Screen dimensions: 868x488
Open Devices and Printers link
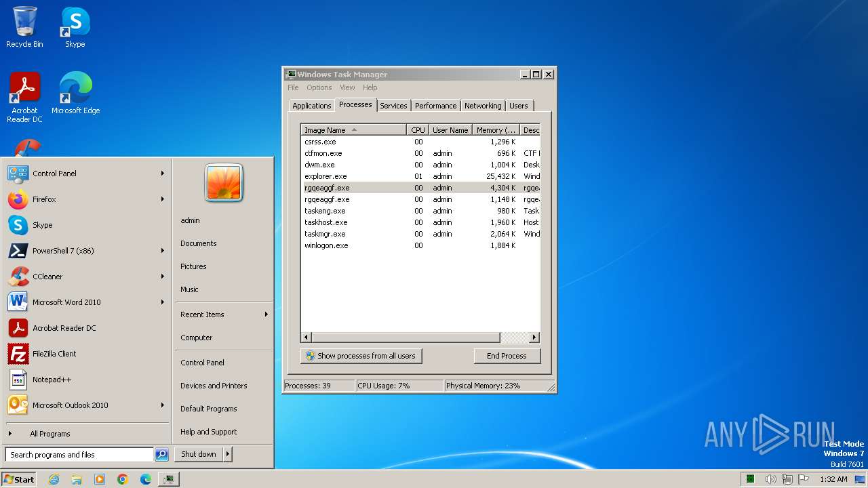point(214,386)
